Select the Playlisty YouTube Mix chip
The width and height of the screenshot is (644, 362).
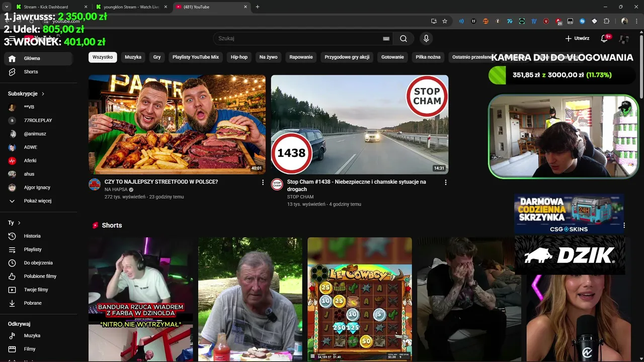pyautogui.click(x=196, y=57)
